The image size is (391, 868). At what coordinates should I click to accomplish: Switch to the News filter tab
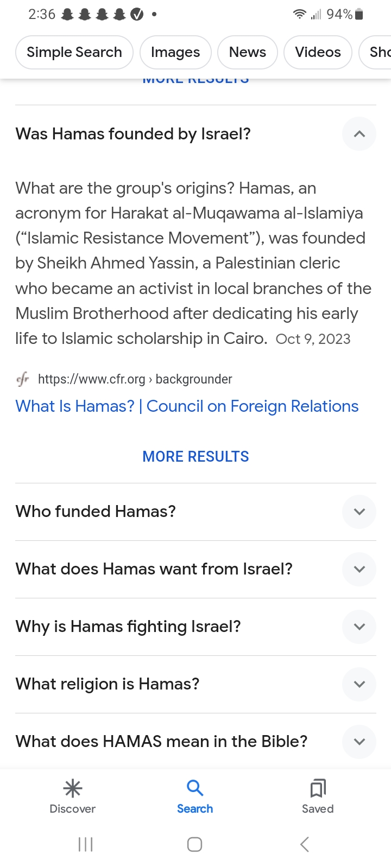point(248,52)
